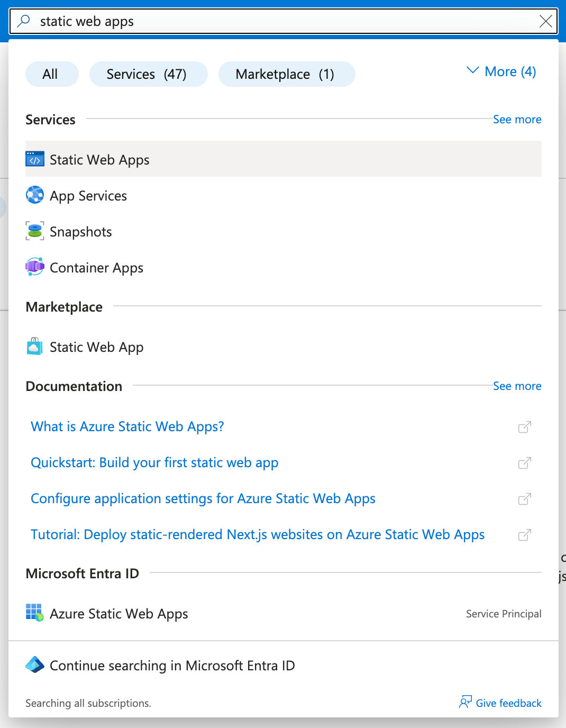Click the Marketplace shopping bag icon
566x728 pixels.
pyautogui.click(x=34, y=347)
